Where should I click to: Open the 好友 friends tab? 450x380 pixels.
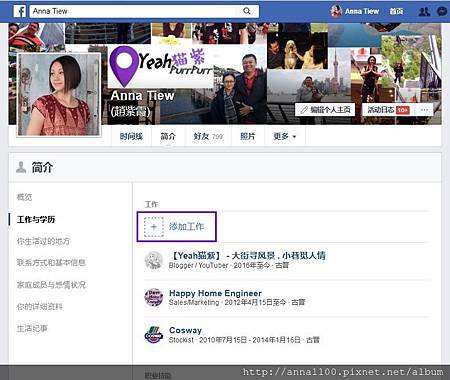pos(201,136)
